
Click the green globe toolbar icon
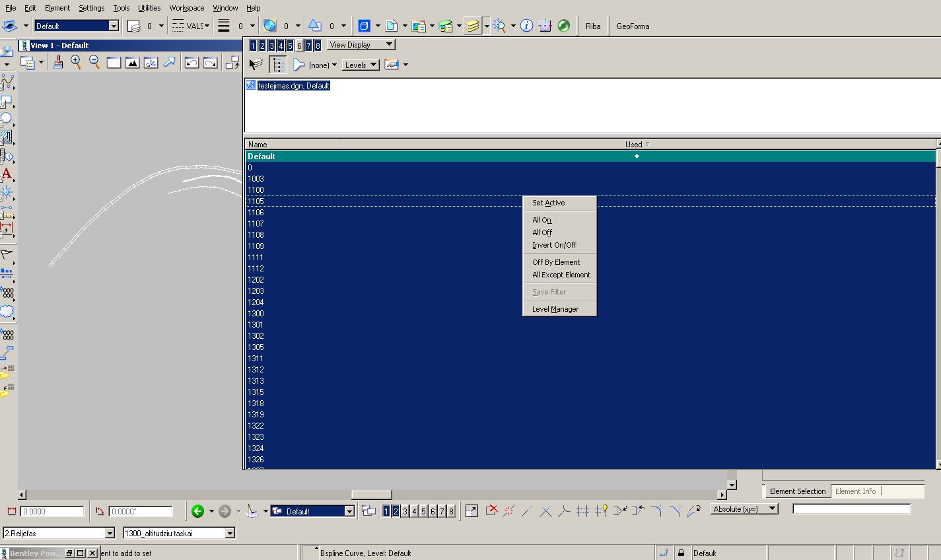[563, 26]
